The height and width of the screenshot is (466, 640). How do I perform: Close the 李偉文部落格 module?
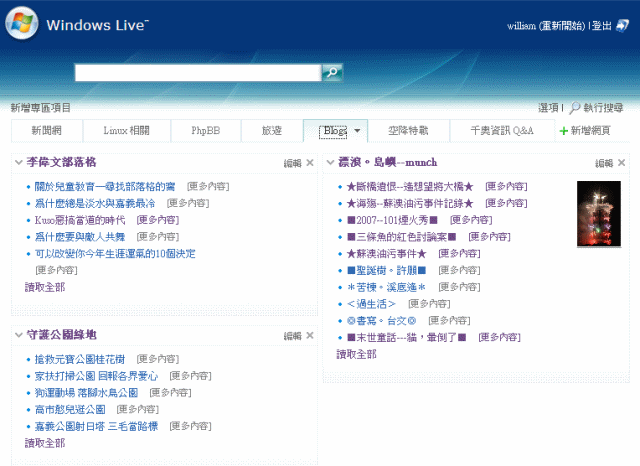pyautogui.click(x=310, y=163)
